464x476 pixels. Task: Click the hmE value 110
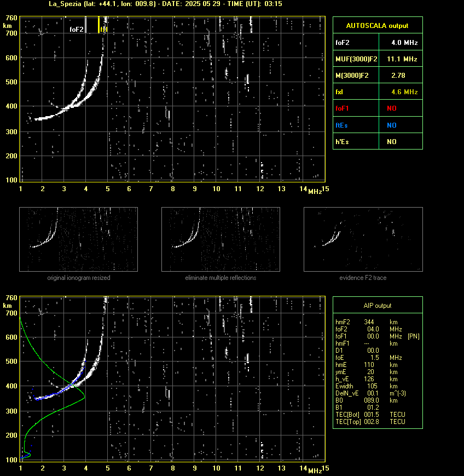pos(369,365)
